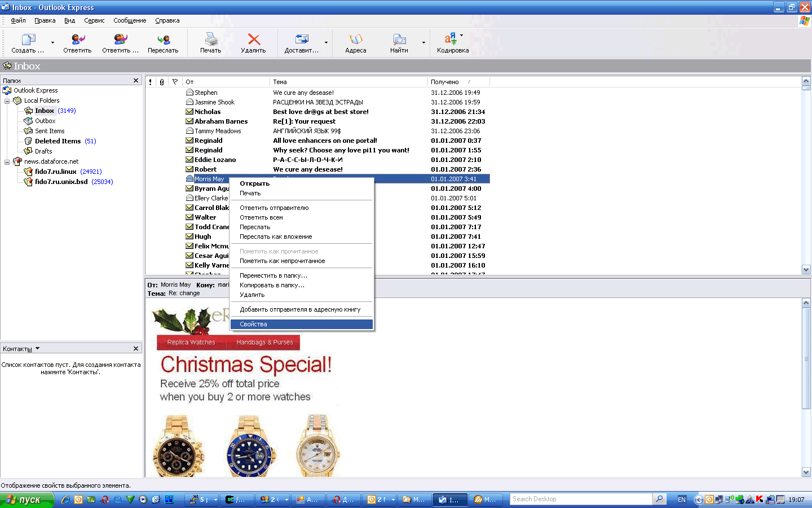Open the dropdown arrow next to Найти
Screen dimensions: 812x508
[x=423, y=43]
